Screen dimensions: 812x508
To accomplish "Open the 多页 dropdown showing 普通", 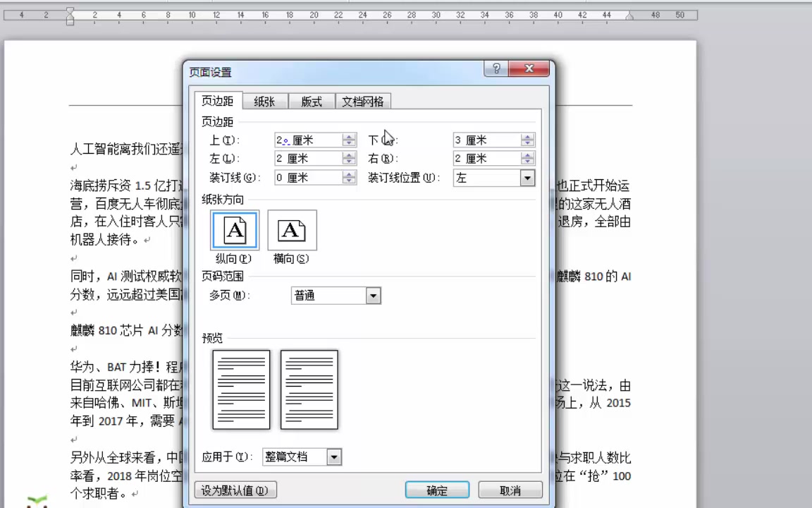I will click(x=373, y=295).
